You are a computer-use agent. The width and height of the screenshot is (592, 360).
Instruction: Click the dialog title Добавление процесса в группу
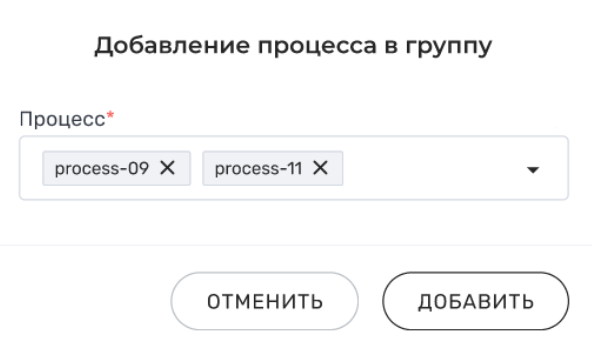[293, 46]
